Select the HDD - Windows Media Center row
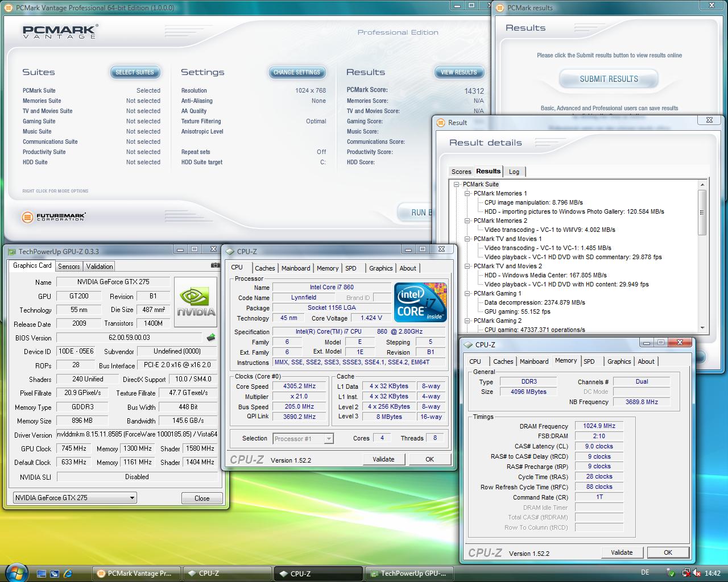 pyautogui.click(x=545, y=275)
